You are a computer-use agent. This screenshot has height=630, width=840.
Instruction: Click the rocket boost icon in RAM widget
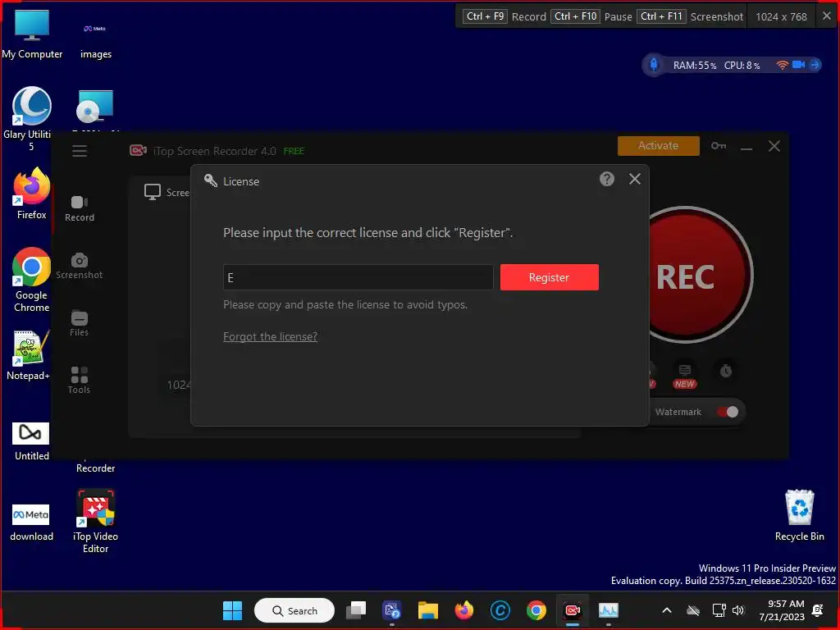[654, 65]
